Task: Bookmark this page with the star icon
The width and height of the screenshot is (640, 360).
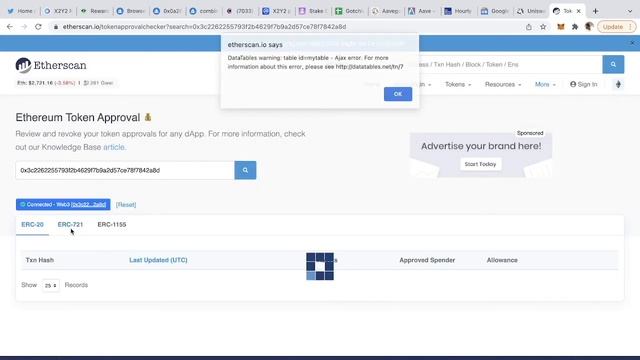Action: click(543, 27)
